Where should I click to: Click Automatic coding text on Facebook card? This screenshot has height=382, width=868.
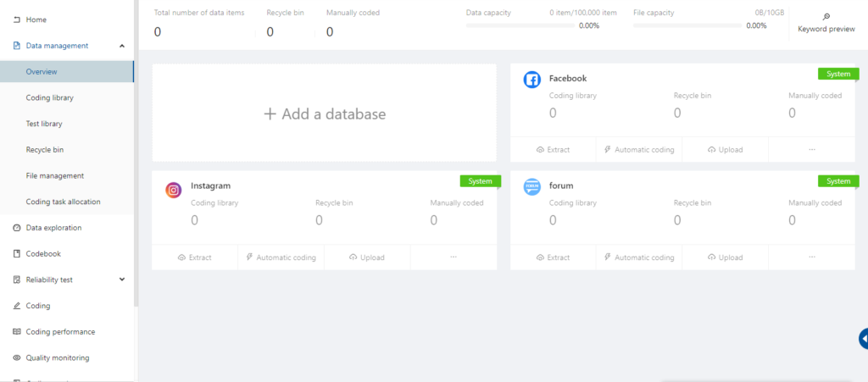644,150
